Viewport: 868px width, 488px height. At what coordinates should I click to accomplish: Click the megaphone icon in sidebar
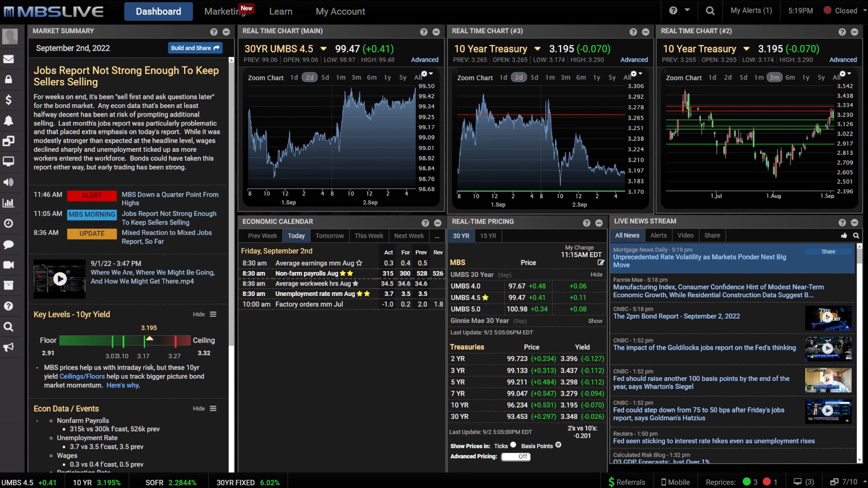point(9,347)
